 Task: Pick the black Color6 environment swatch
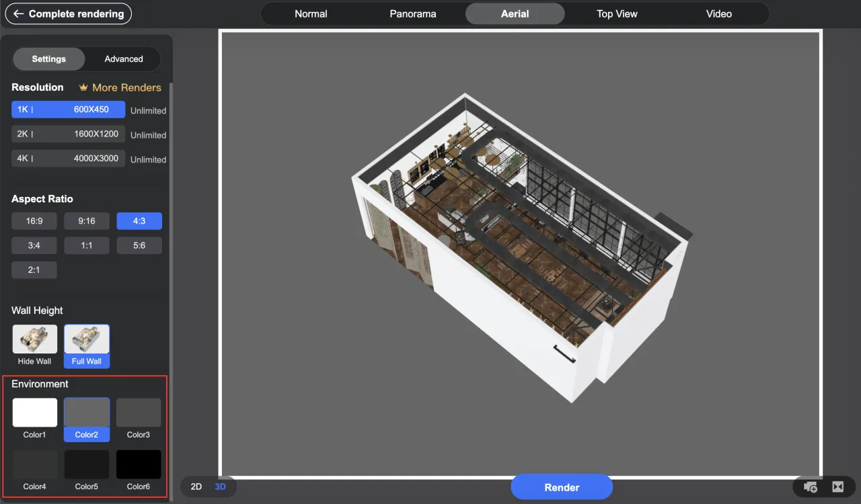click(139, 464)
